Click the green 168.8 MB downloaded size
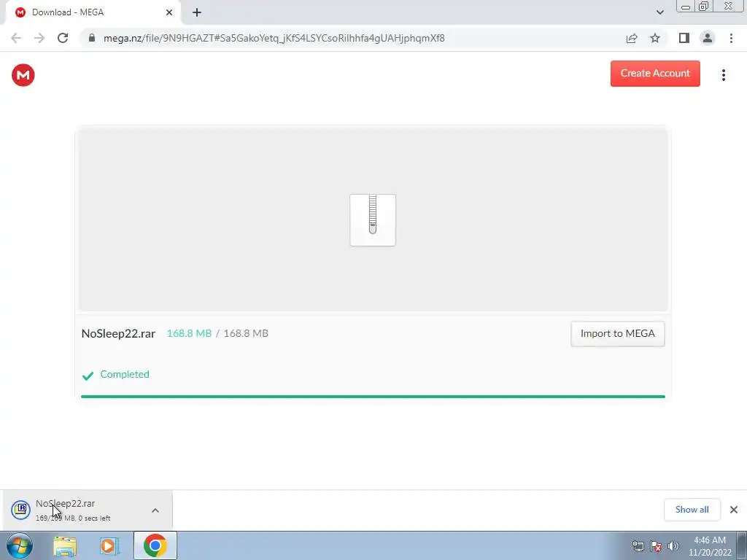Viewport: 747px width, 560px height. coord(189,333)
